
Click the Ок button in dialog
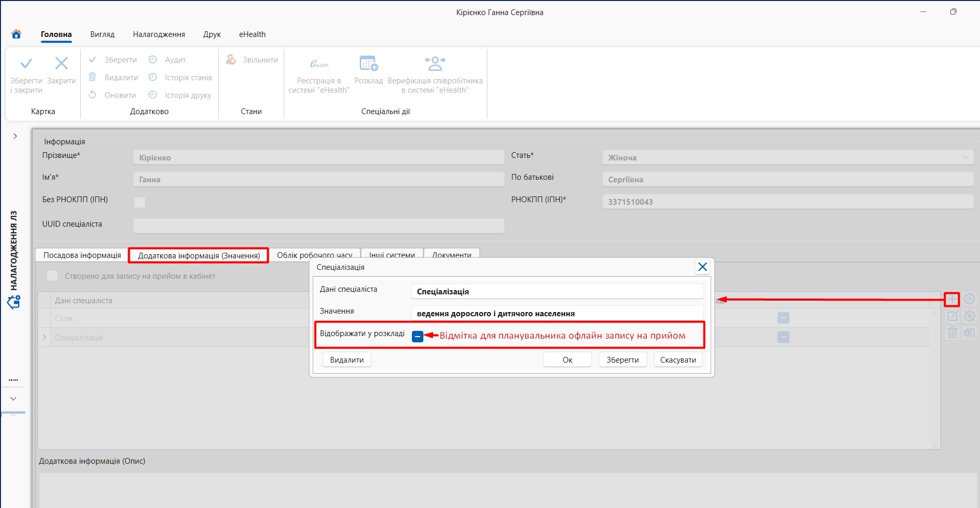pyautogui.click(x=568, y=360)
